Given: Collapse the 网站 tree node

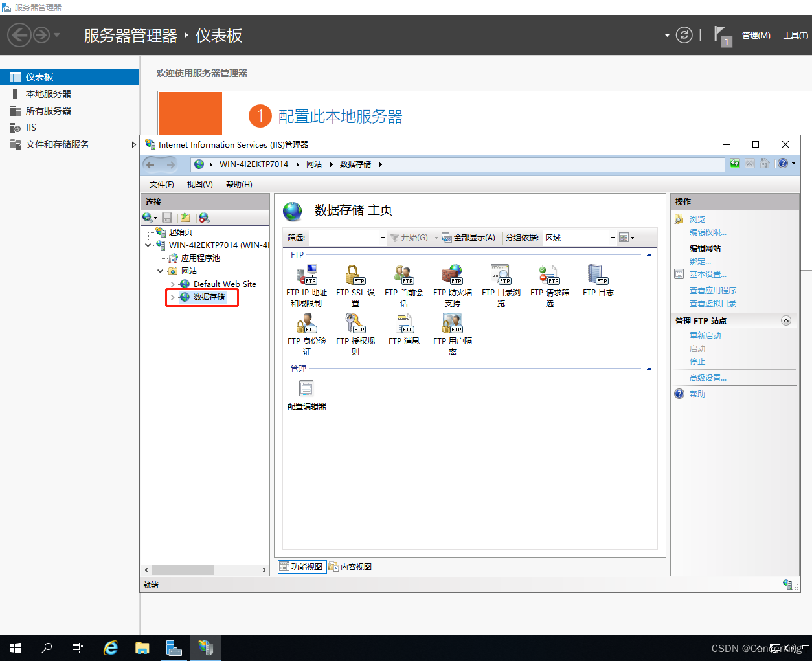Looking at the screenshot, I should point(161,271).
